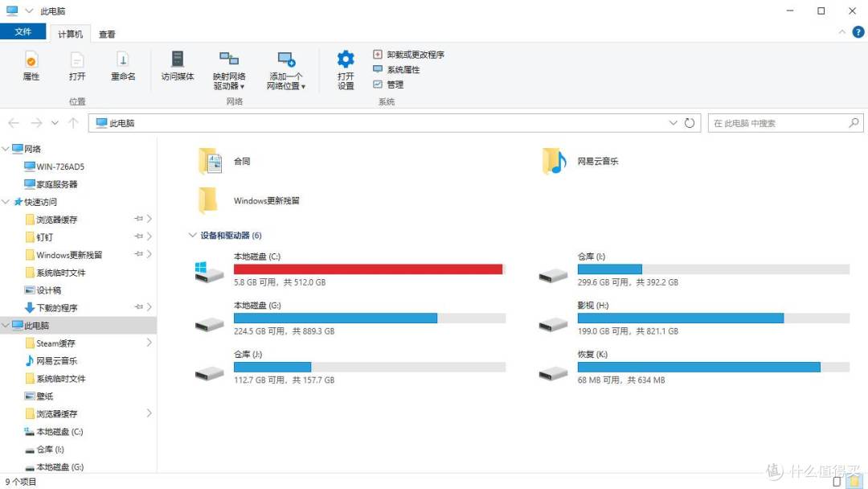Click the K: drive usage bar
The width and height of the screenshot is (868, 489).
713,367
